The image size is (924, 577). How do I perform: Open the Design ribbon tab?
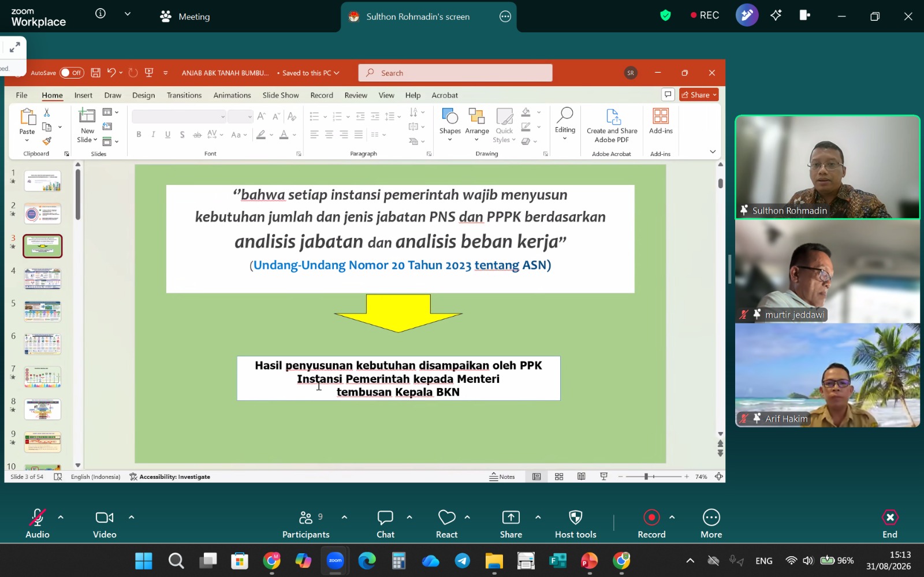pyautogui.click(x=143, y=95)
